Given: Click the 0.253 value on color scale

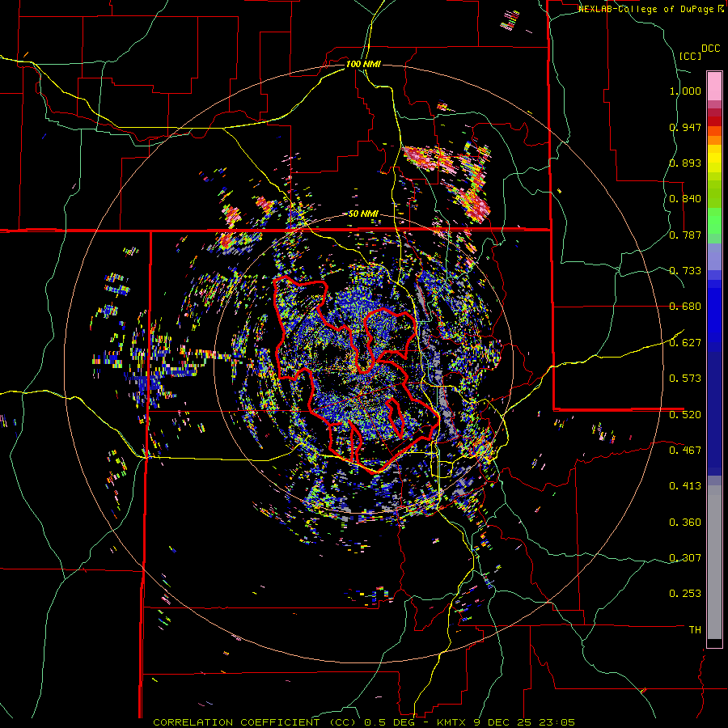Looking at the screenshot, I should point(685,594).
